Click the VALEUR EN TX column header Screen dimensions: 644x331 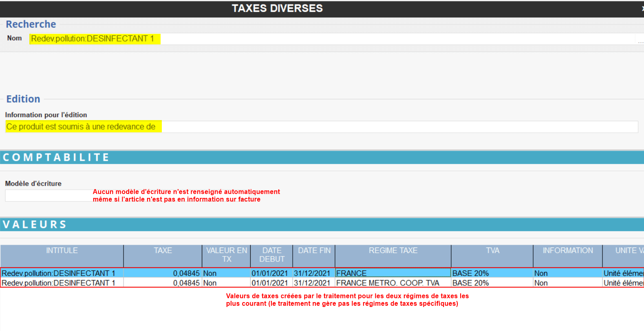coord(227,255)
